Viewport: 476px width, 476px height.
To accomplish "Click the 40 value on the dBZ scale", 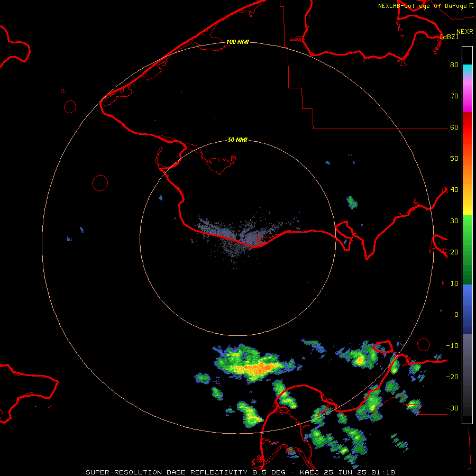I will tap(454, 190).
